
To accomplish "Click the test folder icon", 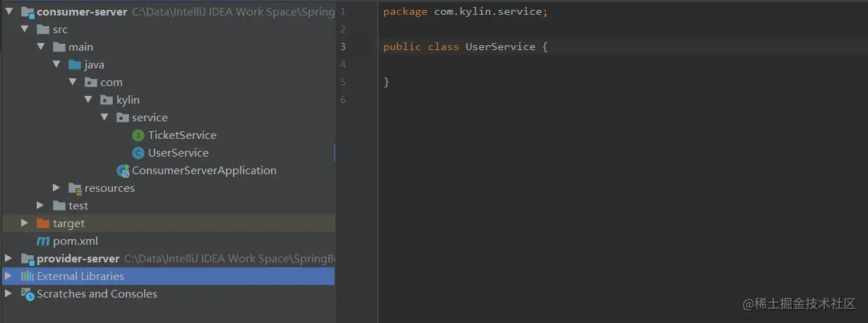I will pyautogui.click(x=59, y=206).
